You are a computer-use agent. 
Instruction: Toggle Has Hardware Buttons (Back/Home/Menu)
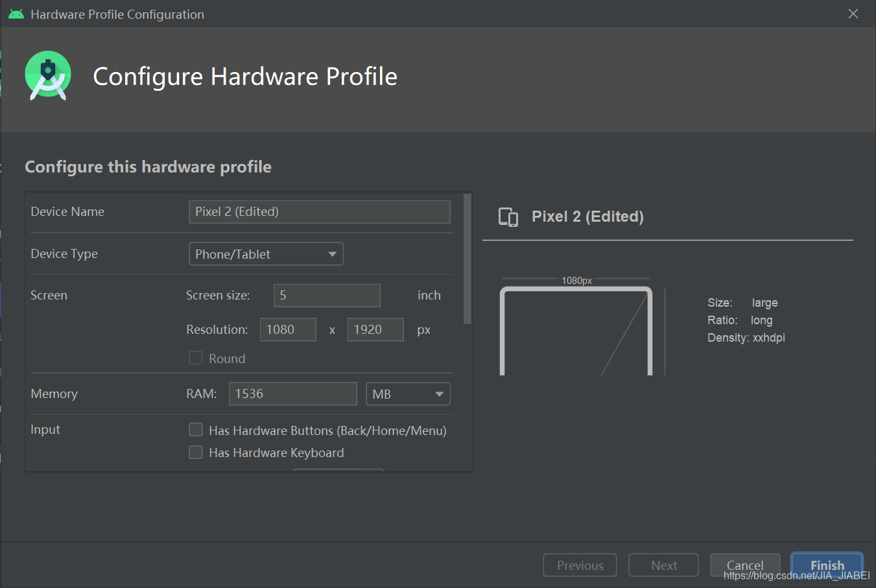pyautogui.click(x=196, y=430)
